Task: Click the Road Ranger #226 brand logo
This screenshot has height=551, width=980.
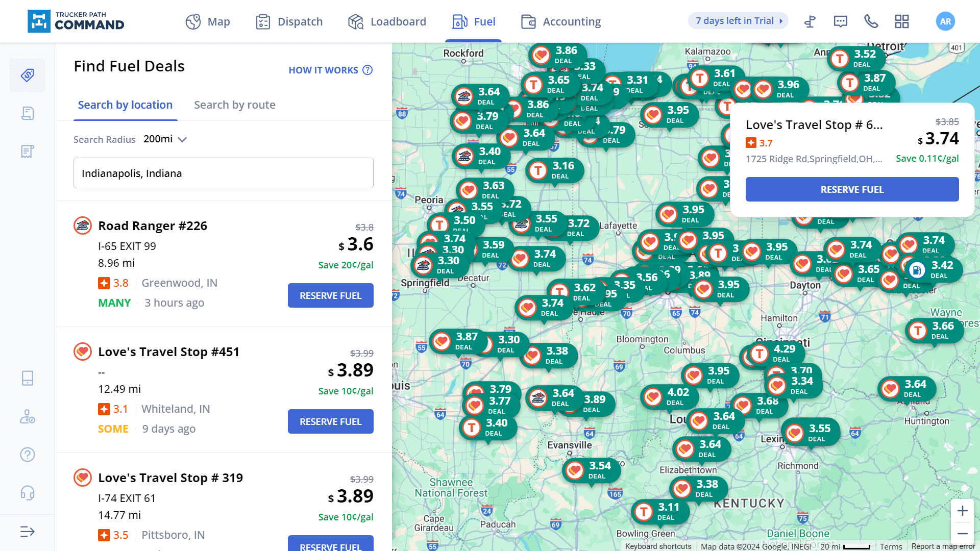Action: click(83, 226)
